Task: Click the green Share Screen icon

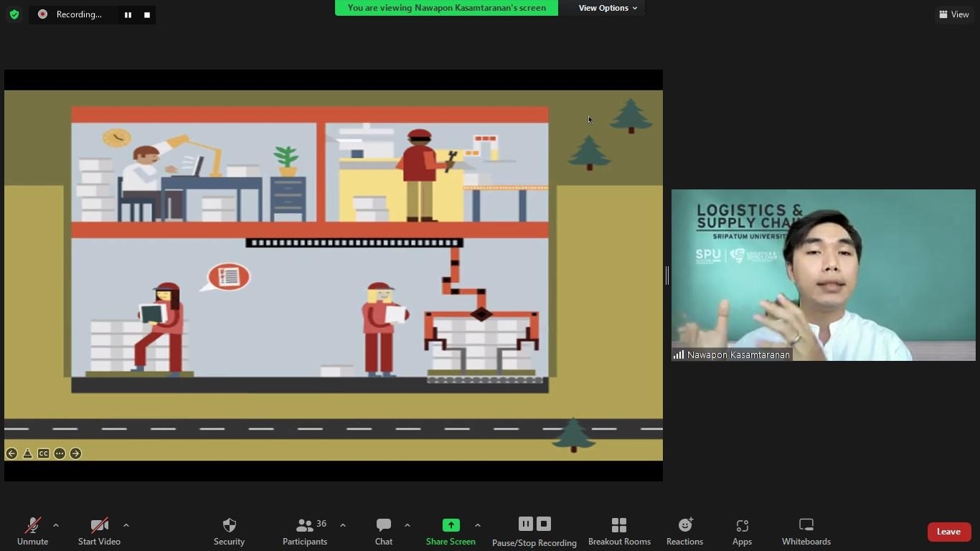Action: [x=451, y=525]
